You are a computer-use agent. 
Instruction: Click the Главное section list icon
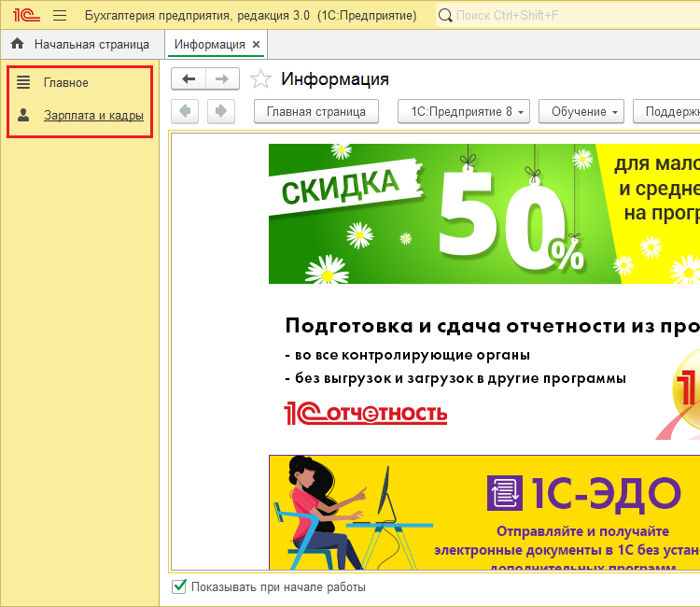[x=23, y=82]
